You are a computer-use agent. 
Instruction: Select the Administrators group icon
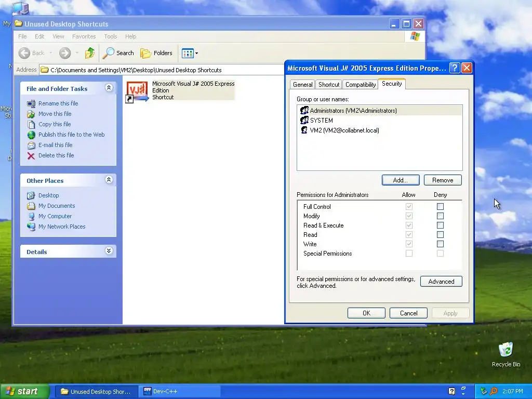pyautogui.click(x=304, y=110)
